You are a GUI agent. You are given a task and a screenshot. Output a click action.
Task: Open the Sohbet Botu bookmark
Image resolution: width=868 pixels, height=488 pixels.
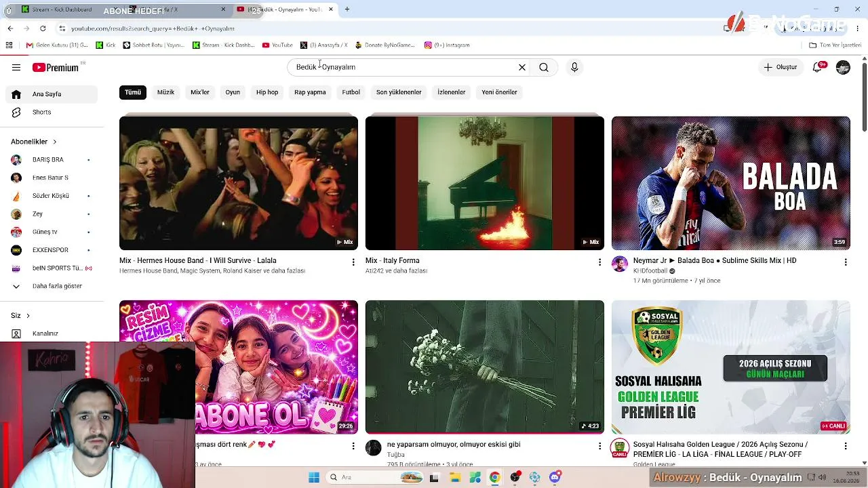coord(153,45)
